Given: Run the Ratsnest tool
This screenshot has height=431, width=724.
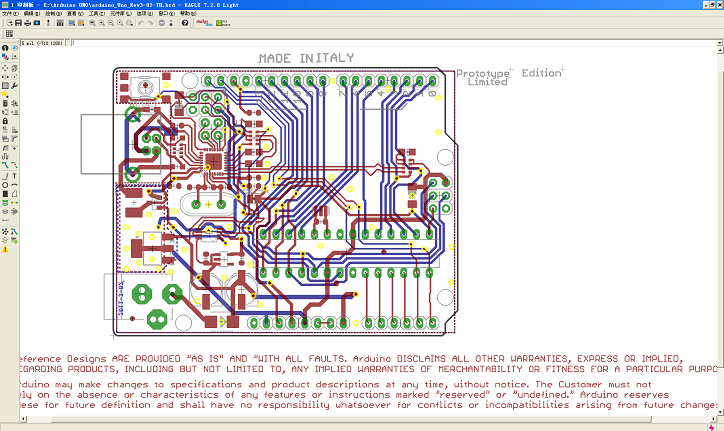Looking at the screenshot, I should 5,231.
